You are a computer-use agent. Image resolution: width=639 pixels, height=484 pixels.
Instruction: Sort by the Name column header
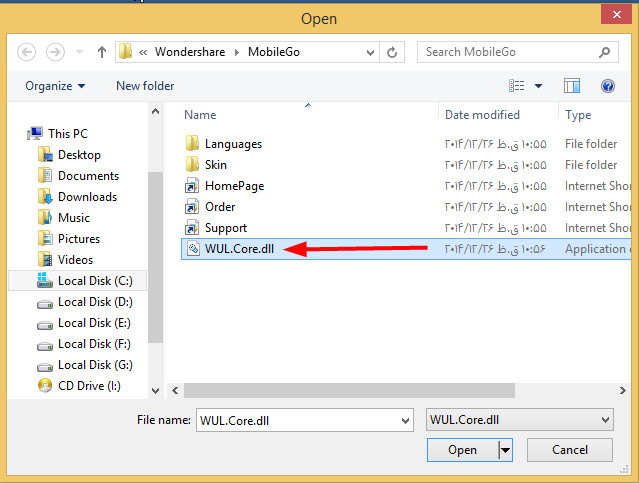click(x=200, y=115)
